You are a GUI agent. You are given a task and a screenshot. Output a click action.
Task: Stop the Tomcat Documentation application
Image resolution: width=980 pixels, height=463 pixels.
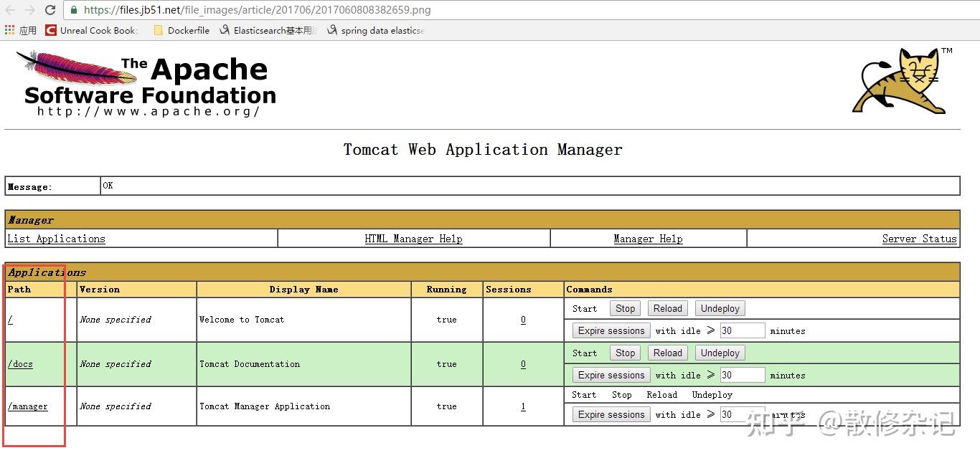626,353
